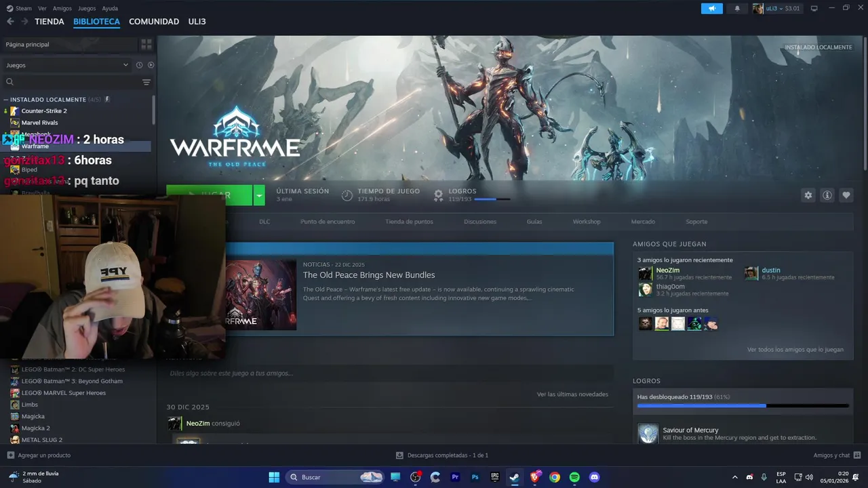Show Warframe game info icon
The image size is (868, 488).
pos(827,195)
